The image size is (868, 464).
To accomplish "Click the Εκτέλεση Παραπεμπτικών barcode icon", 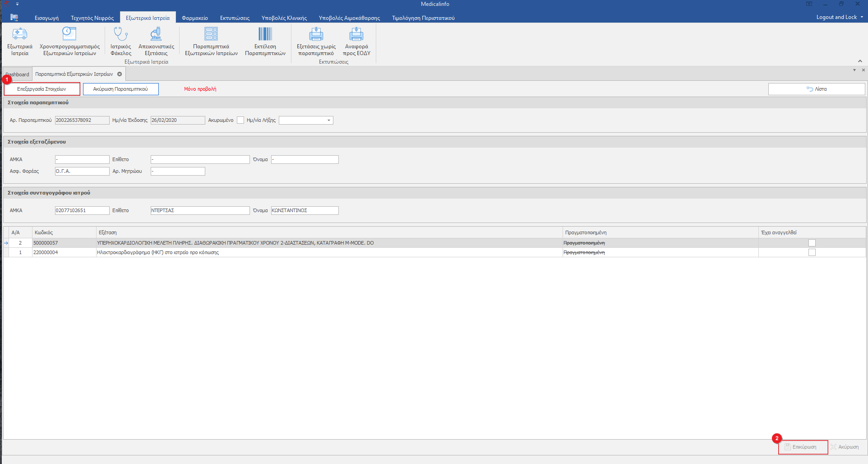I will click(265, 35).
